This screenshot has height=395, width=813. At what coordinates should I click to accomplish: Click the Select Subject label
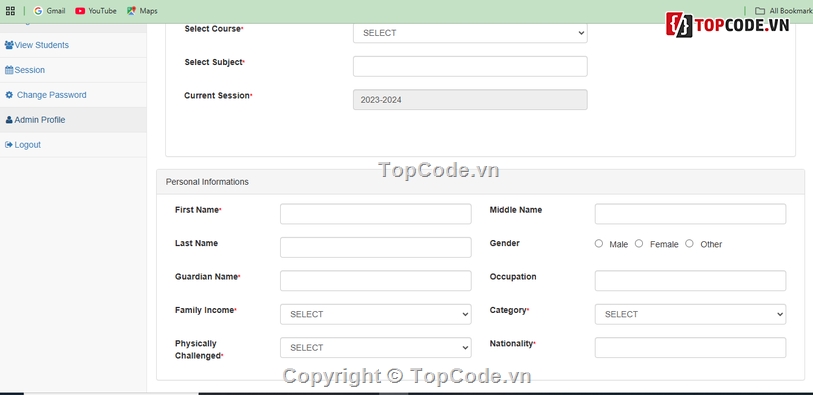pyautogui.click(x=215, y=62)
